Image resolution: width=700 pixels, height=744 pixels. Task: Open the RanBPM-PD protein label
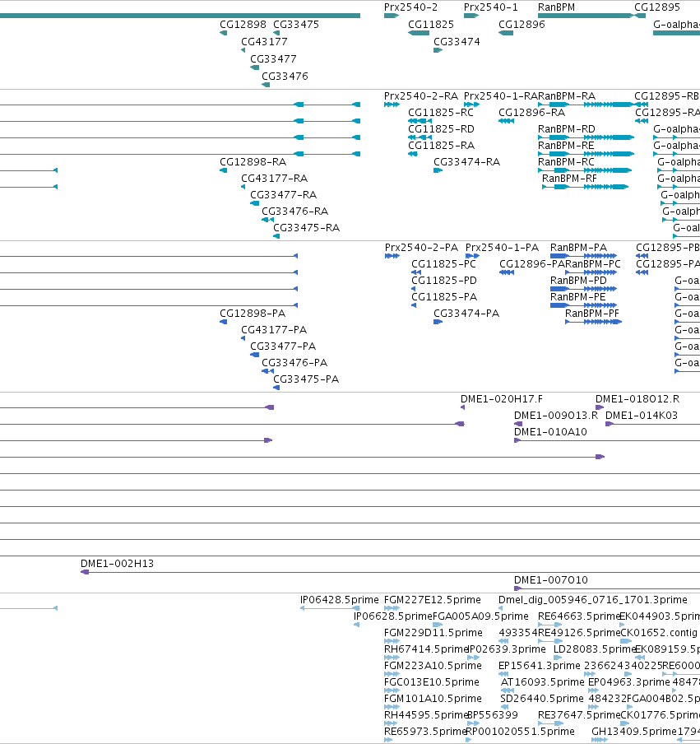[x=578, y=281]
